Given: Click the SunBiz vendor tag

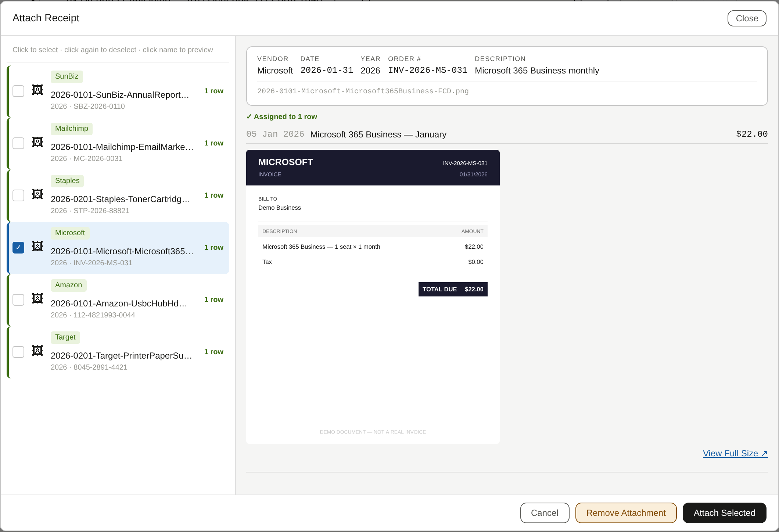Looking at the screenshot, I should [67, 76].
